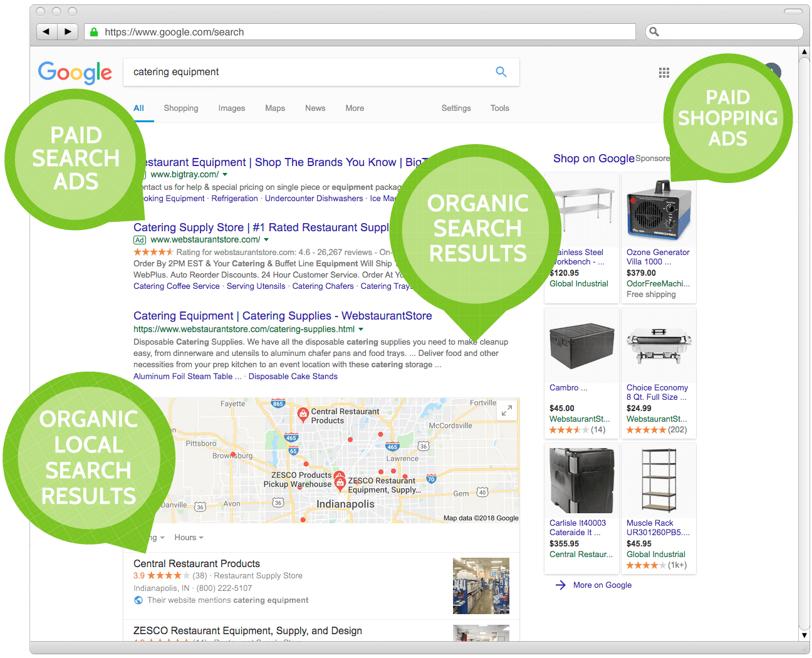
Task: Click the Central Restaurant Products map pin
Action: pyautogui.click(x=303, y=414)
